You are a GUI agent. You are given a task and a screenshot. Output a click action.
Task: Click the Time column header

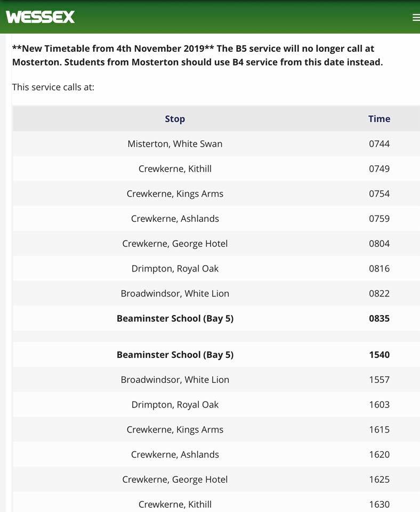tap(379, 119)
